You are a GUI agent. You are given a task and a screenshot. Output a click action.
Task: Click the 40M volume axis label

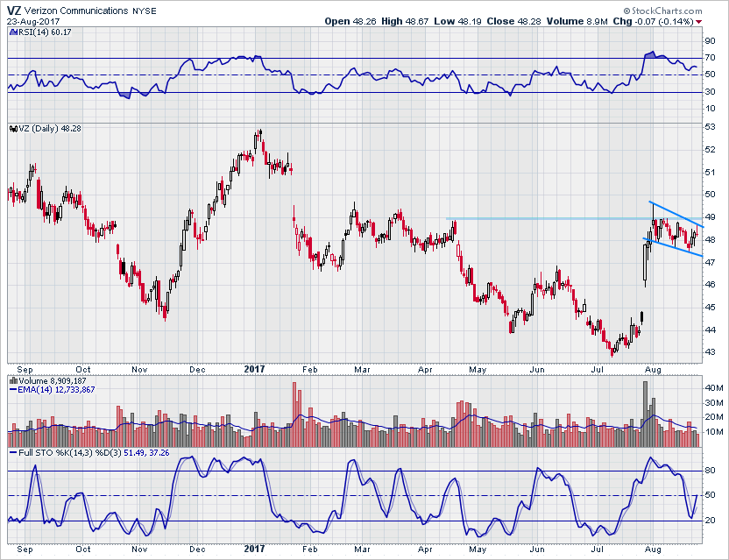tap(713, 388)
